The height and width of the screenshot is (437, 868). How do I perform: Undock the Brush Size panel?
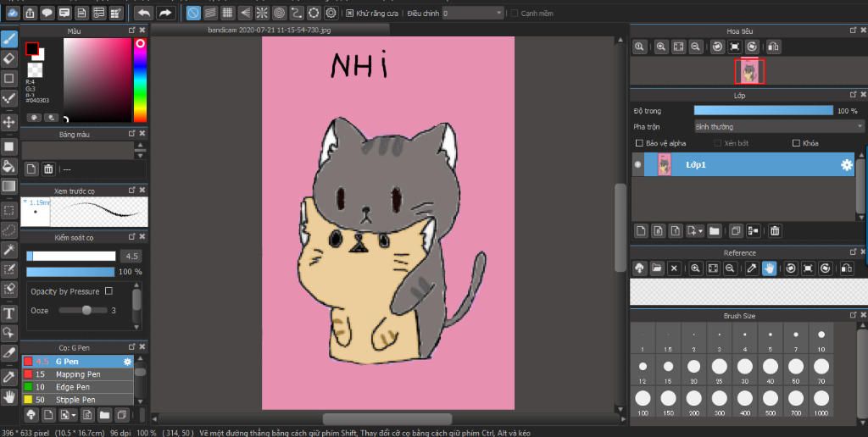click(x=853, y=315)
